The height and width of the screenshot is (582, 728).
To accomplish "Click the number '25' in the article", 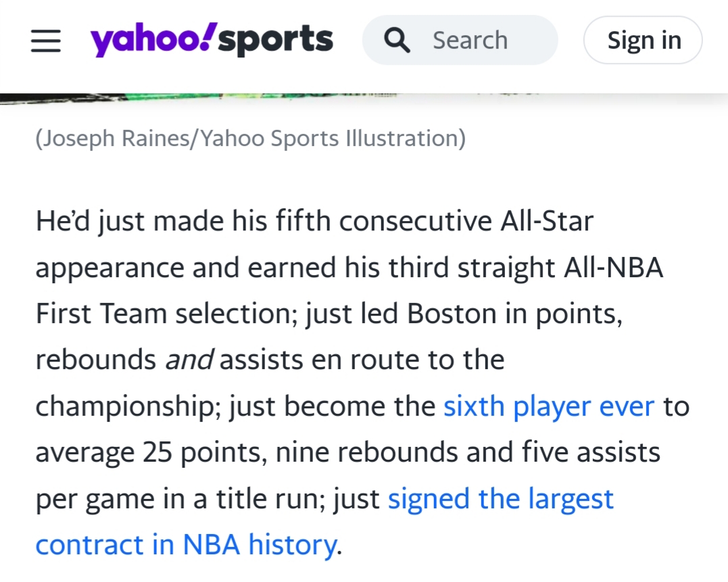I will point(157,452).
